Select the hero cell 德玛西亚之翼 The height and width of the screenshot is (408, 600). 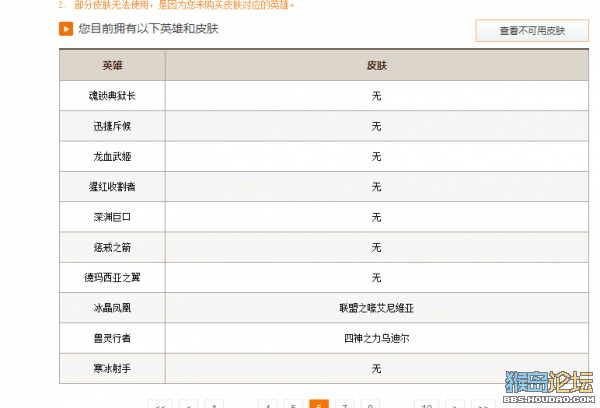112,277
